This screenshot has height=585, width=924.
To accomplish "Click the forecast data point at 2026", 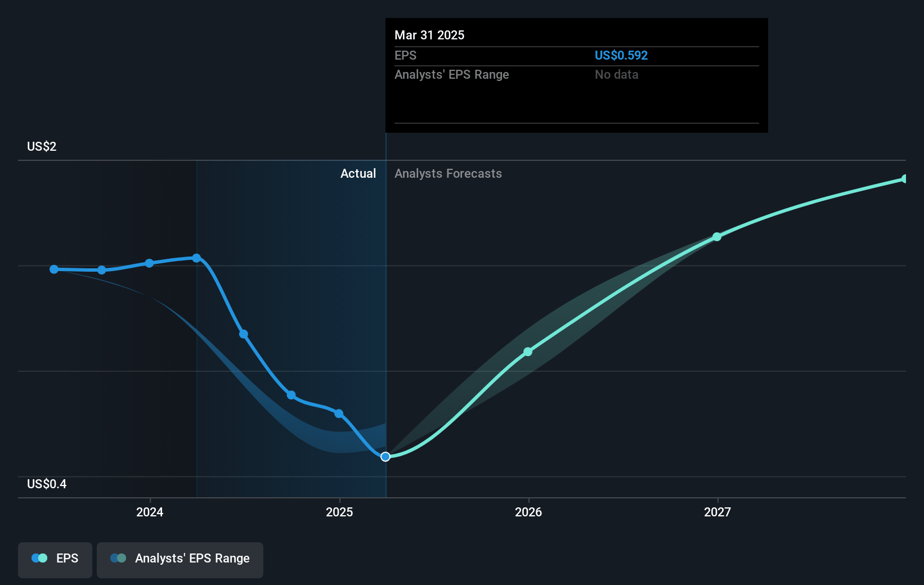I will click(528, 352).
